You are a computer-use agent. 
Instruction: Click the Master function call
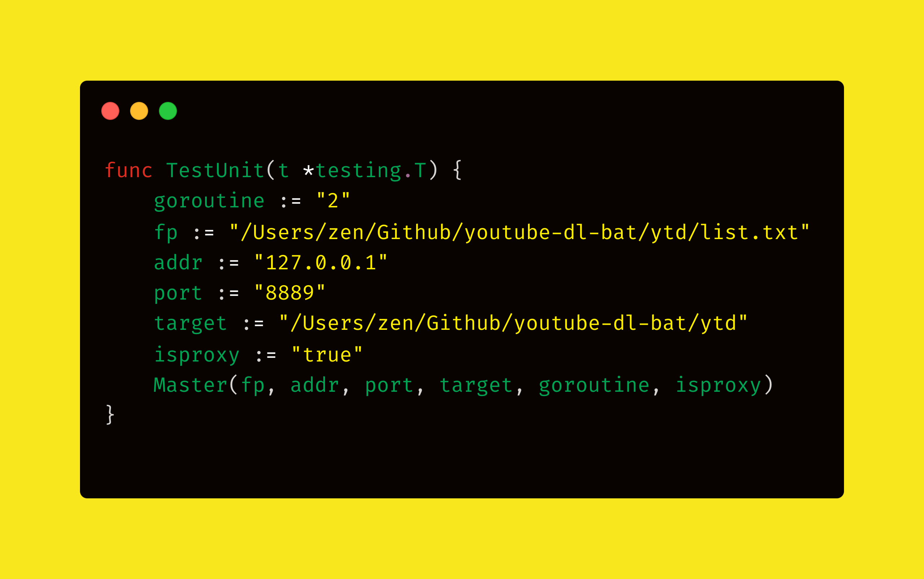pyautogui.click(x=191, y=385)
